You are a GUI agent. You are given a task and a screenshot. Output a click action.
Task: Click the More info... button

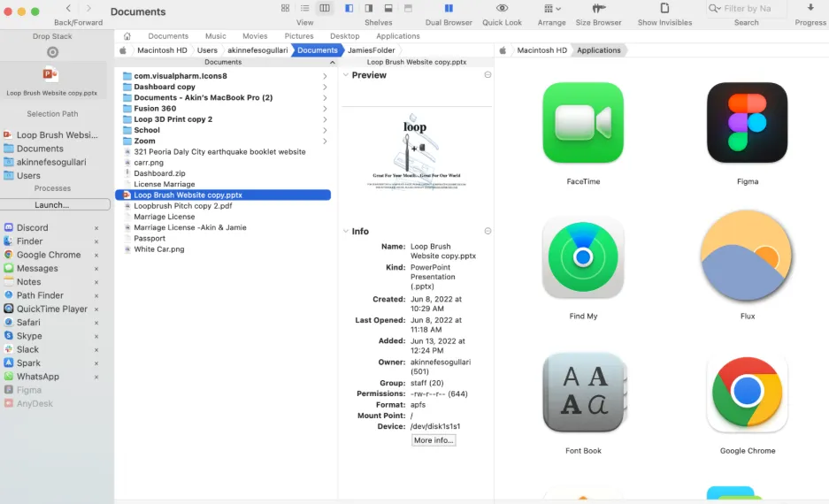coord(434,440)
